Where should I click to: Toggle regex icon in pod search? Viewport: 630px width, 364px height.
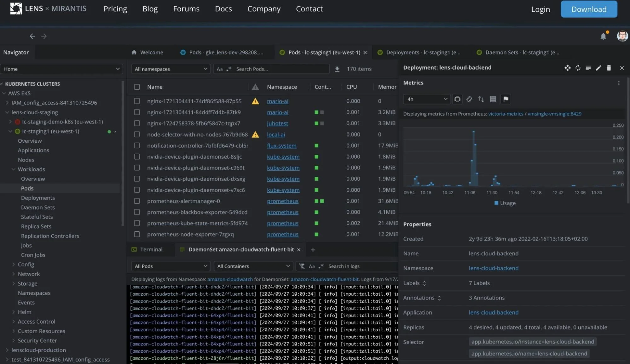click(229, 69)
